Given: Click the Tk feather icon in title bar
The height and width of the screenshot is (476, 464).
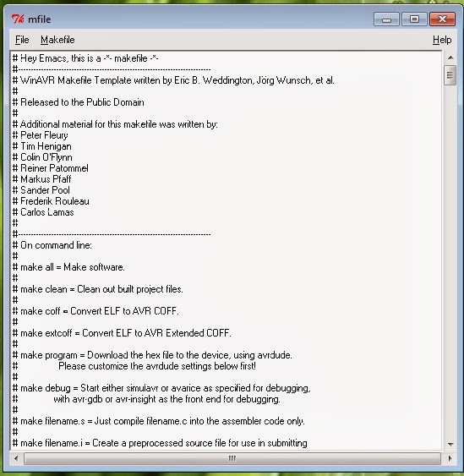Looking at the screenshot, I should 18,19.
